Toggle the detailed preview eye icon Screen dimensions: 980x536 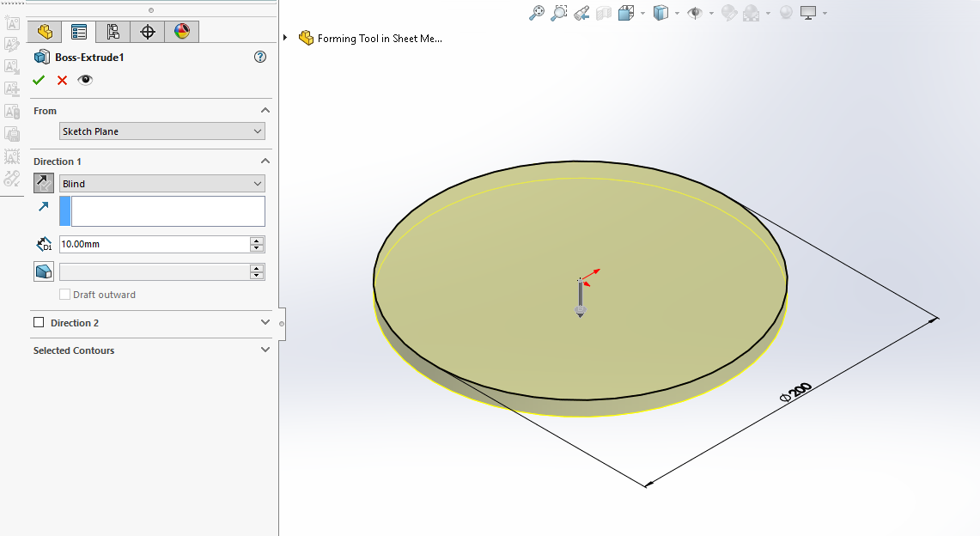click(x=85, y=80)
